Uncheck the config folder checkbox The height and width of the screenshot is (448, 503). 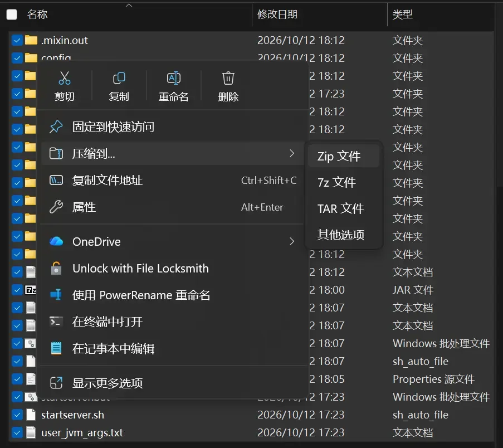point(17,58)
